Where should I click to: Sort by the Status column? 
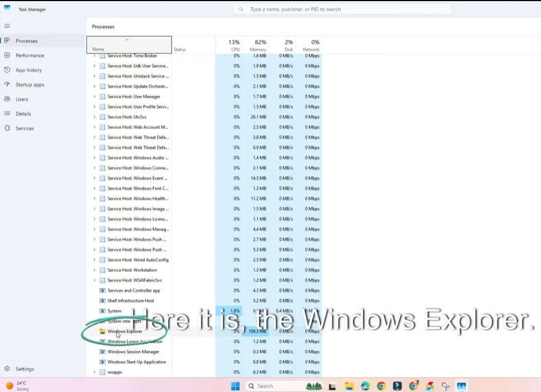pos(193,45)
